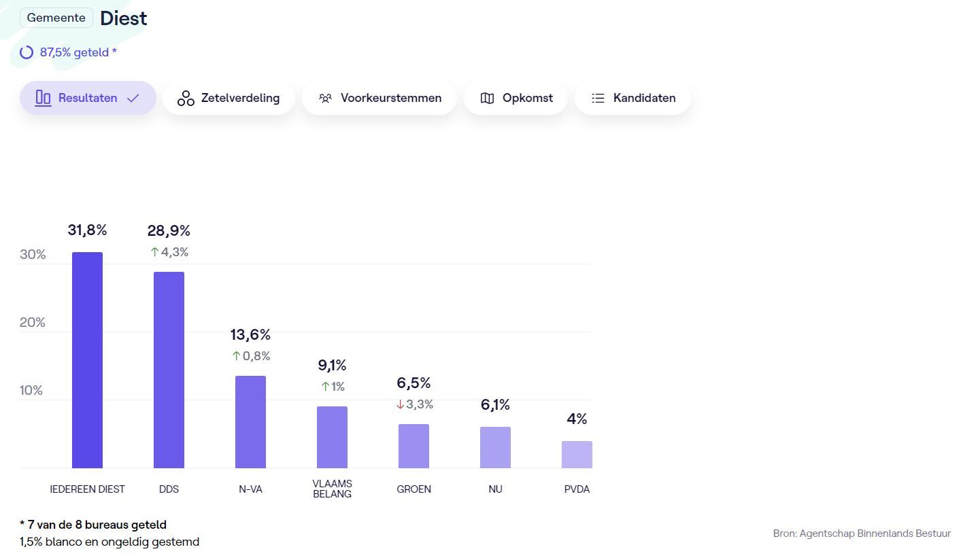Open the Voorkeurstemmen tab
This screenshot has height=560, width=963.
click(379, 99)
